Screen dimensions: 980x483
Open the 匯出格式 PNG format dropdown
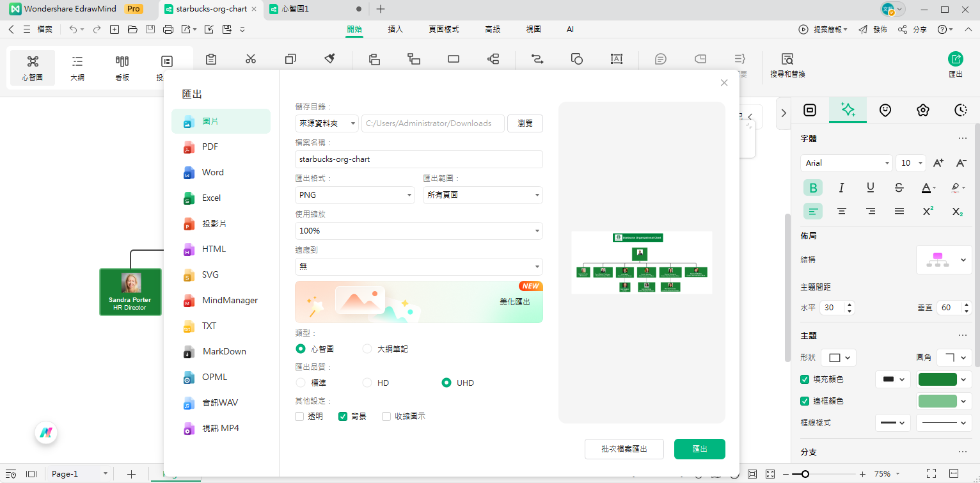click(x=354, y=194)
